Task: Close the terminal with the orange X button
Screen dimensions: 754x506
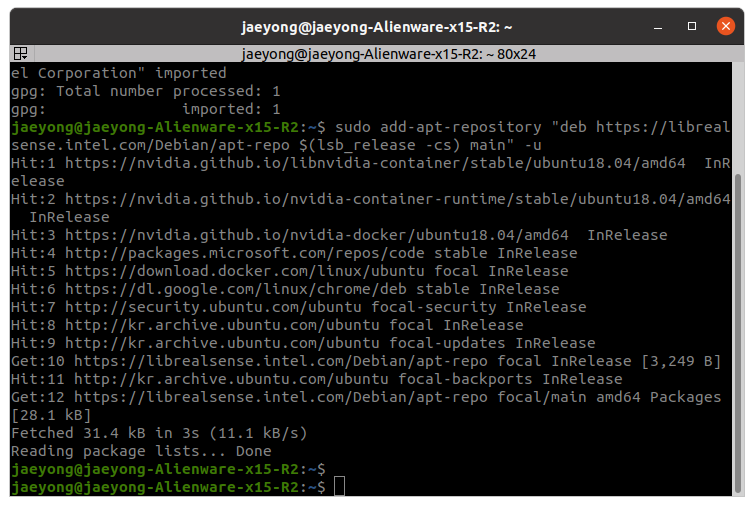Action: [x=726, y=26]
